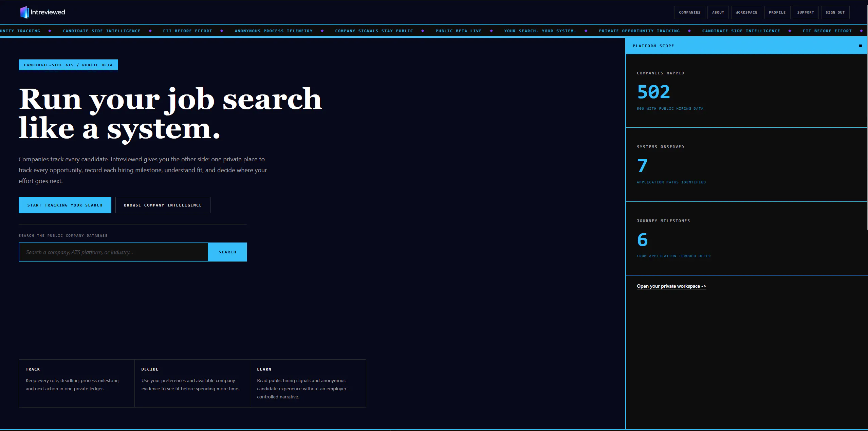This screenshot has height=431, width=868.
Task: Click 'Company Signals Stay Public' ticker text
Action: (x=374, y=31)
